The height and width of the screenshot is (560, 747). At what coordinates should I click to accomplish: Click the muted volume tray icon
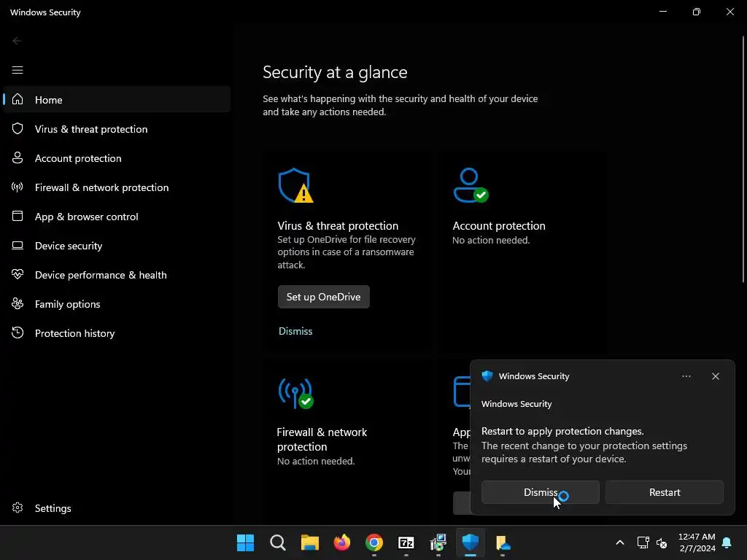[662, 542]
